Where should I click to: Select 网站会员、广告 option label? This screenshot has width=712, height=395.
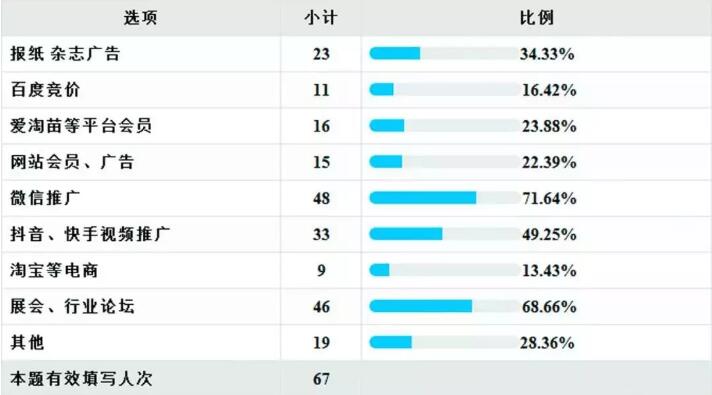pyautogui.click(x=72, y=162)
